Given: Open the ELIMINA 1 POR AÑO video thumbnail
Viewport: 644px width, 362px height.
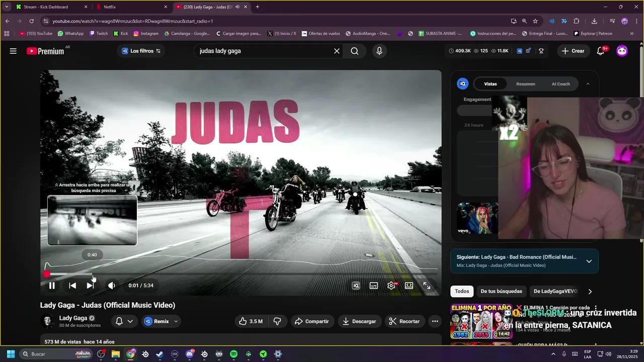Looking at the screenshot, I should [x=481, y=321].
